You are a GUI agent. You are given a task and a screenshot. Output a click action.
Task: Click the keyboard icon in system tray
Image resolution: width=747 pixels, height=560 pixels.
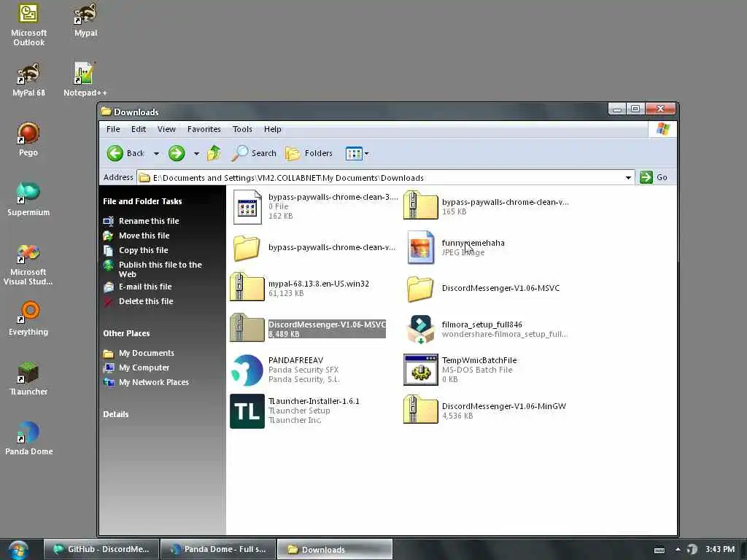click(x=659, y=550)
